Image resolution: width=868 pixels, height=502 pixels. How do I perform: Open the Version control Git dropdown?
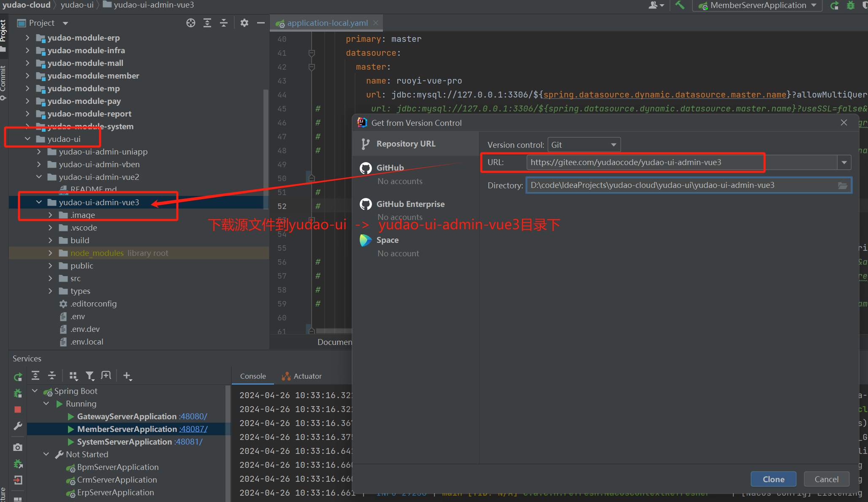pyautogui.click(x=584, y=145)
